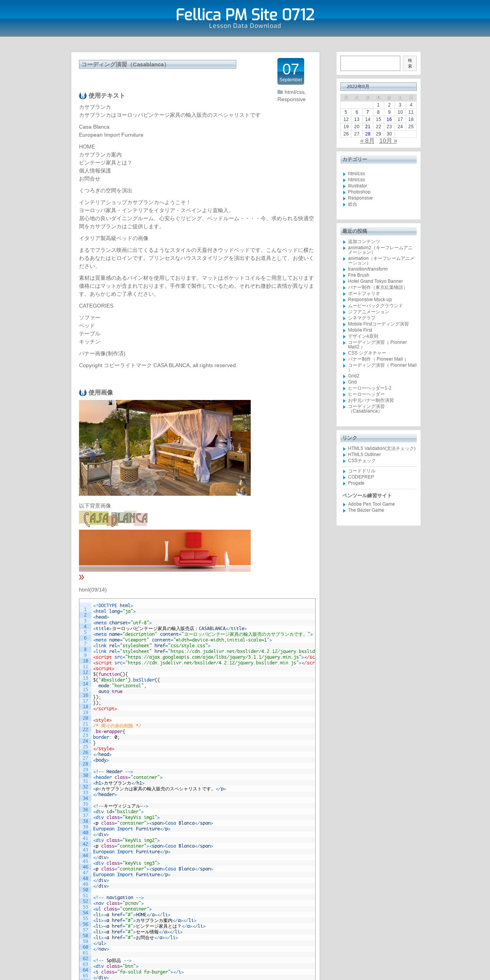The width and height of the screenshot is (490, 980).
Task: Focus the sidebar search input field
Action: point(370,63)
